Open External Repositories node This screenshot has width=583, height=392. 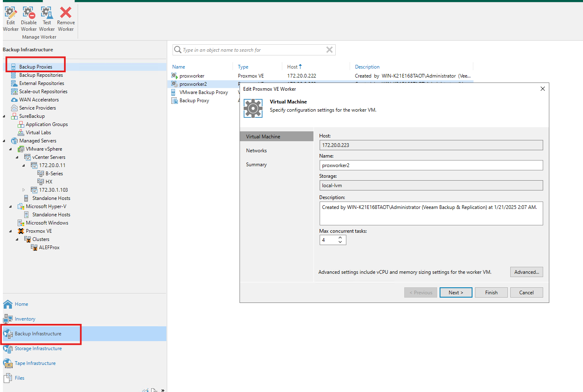coord(41,83)
